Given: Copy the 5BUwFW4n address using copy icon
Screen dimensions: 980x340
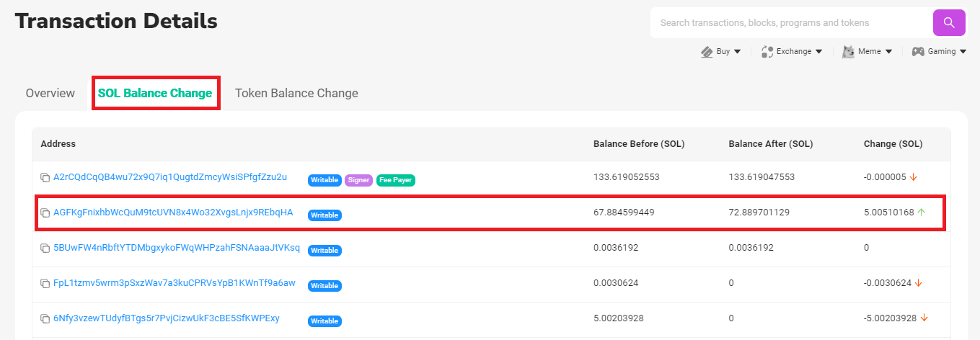Looking at the screenshot, I should 45,249.
